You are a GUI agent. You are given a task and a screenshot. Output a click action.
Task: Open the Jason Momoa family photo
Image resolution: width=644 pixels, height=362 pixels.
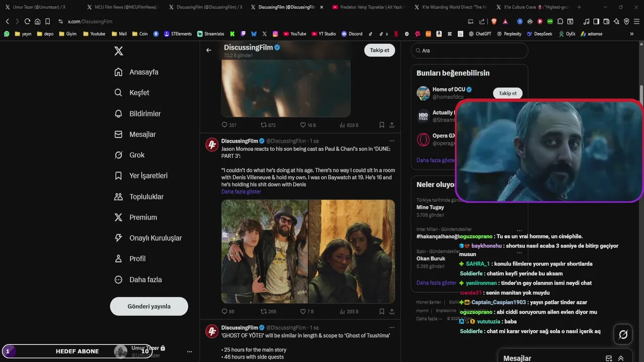(x=265, y=251)
